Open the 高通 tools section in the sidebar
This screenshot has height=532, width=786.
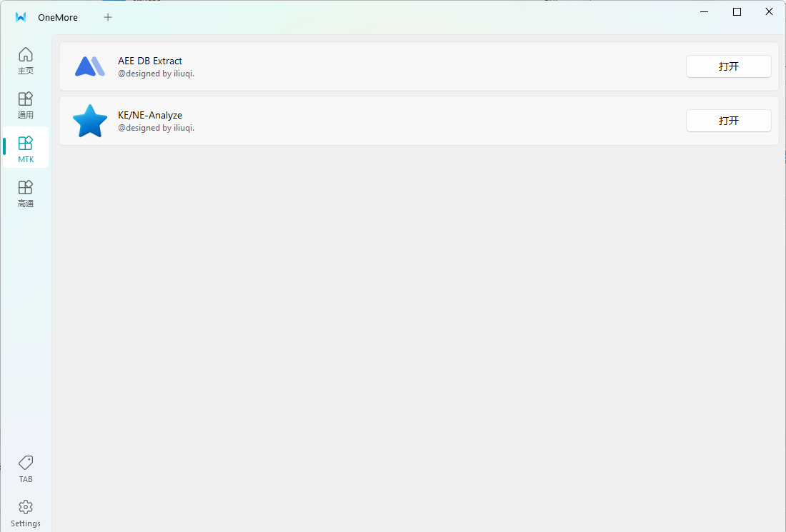pyautogui.click(x=26, y=193)
